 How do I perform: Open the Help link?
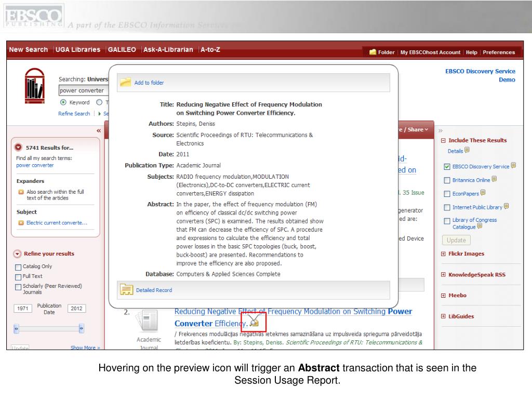click(x=472, y=52)
